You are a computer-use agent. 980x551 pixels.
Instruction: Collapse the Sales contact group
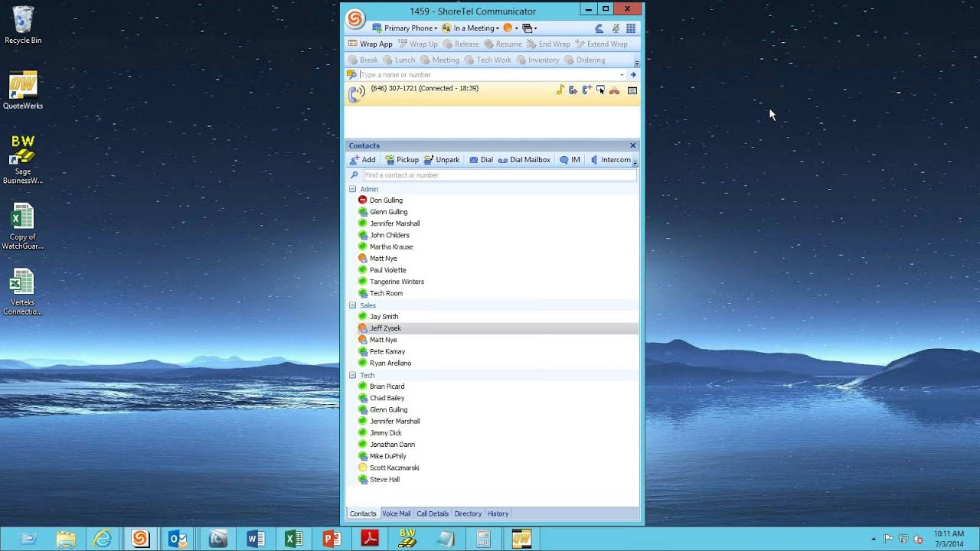click(x=353, y=305)
